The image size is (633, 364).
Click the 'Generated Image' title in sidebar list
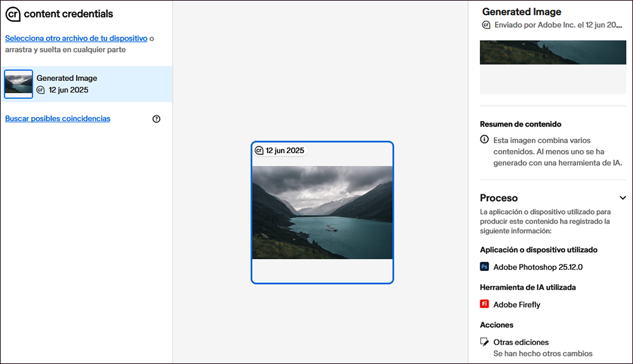tap(66, 78)
